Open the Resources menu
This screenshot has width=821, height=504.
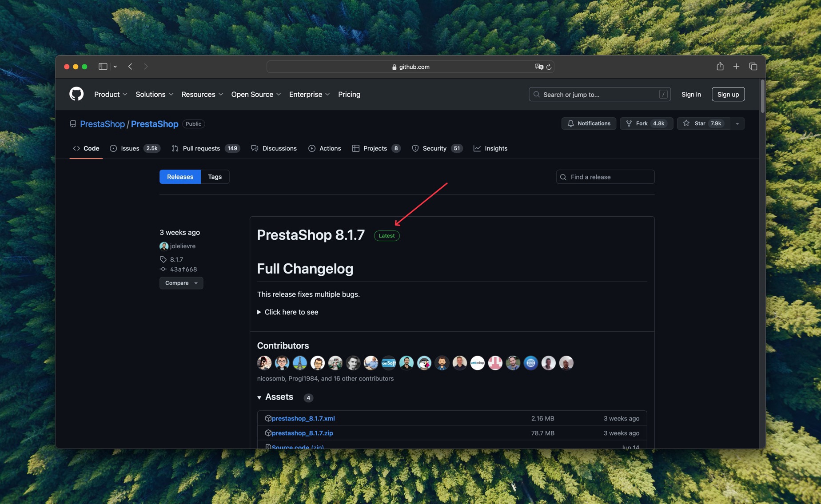pyautogui.click(x=202, y=94)
